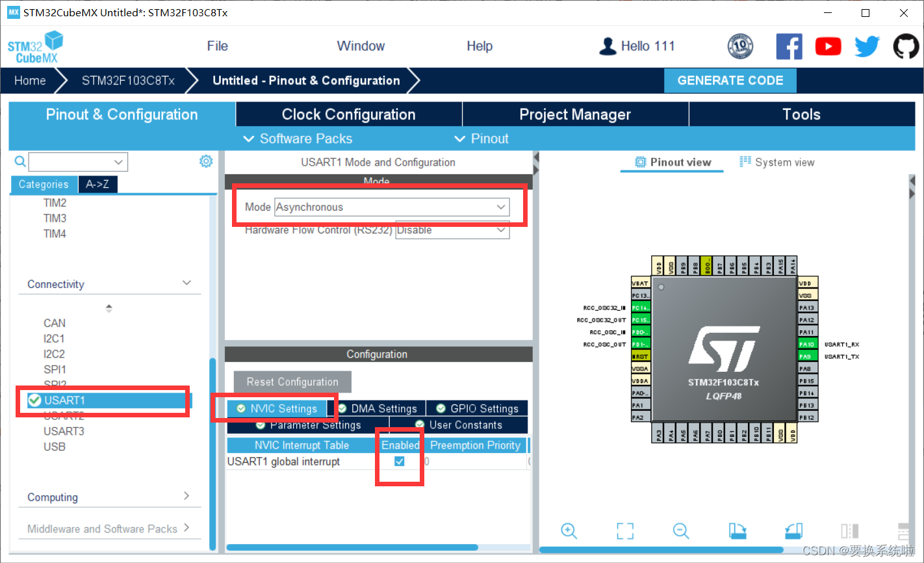Click the categories list vertical scrollbar

tap(212, 453)
